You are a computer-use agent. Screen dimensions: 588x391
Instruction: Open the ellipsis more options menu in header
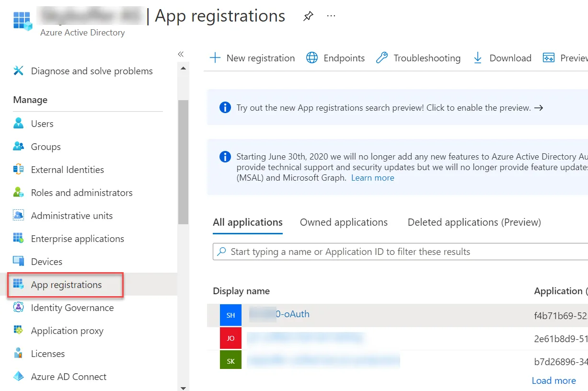[331, 16]
